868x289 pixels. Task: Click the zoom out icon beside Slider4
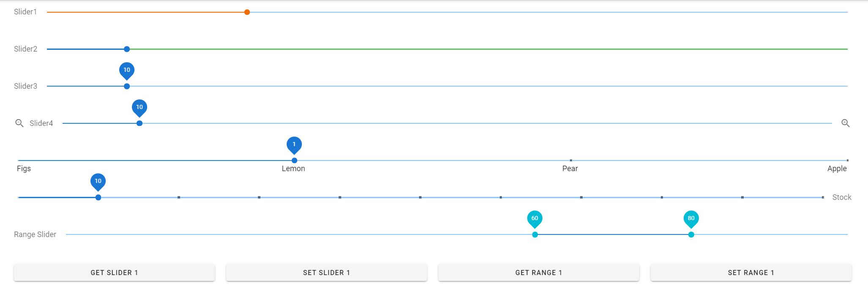(x=19, y=123)
